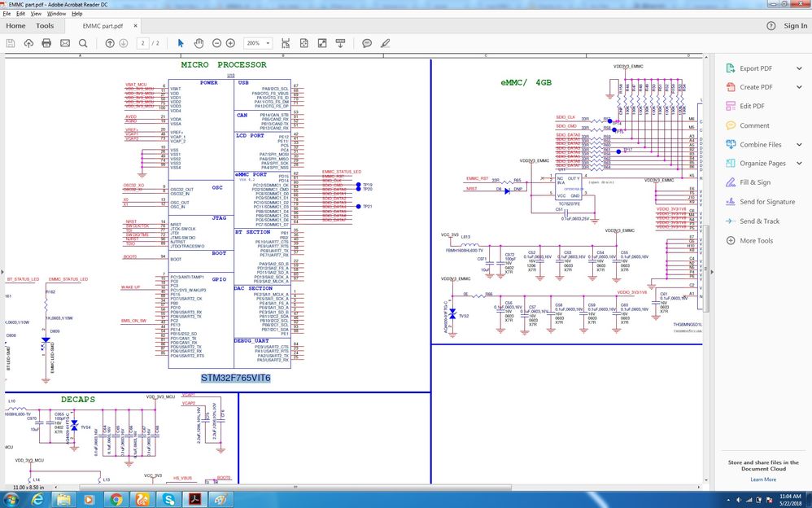Open the Edit menu
The height and width of the screenshot is (508, 812).
[x=20, y=14]
